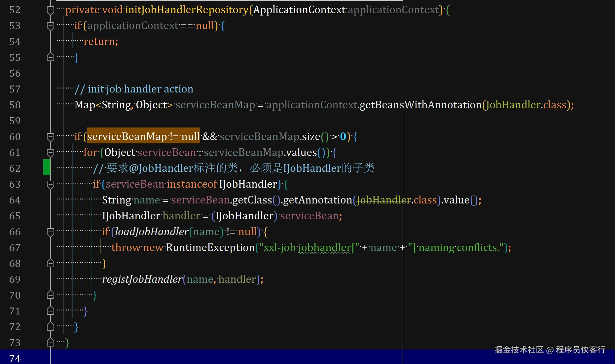Image resolution: width=615 pixels, height=364 pixels.
Task: Click the fold end marker on line 73
Action: tap(51, 343)
